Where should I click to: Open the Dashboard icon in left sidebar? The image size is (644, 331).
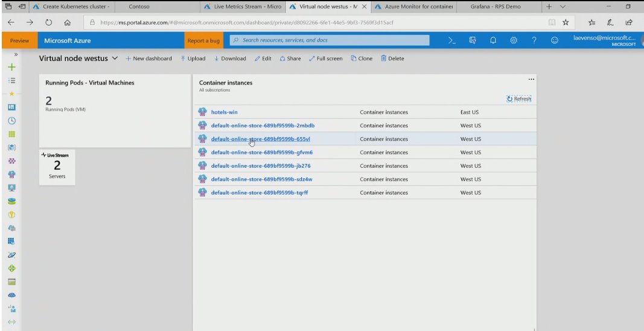pos(12,108)
